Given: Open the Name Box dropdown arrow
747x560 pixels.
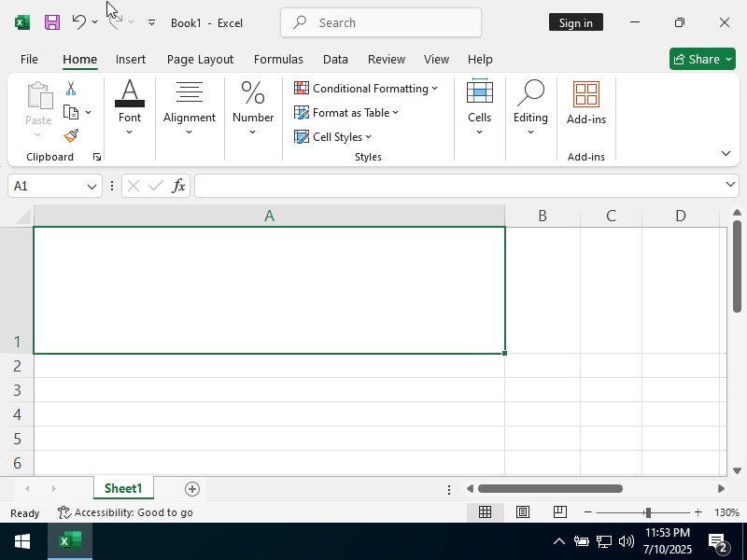Looking at the screenshot, I should [x=92, y=186].
